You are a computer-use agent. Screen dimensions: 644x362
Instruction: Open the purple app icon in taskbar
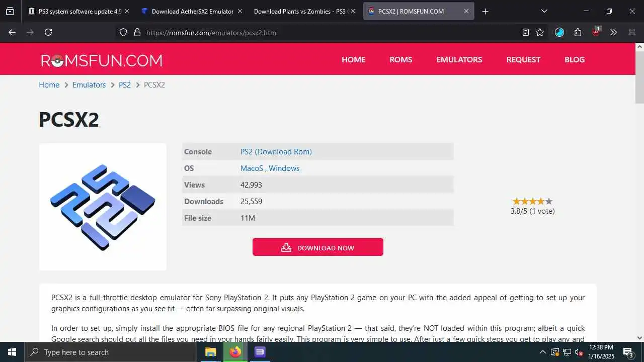(260, 352)
